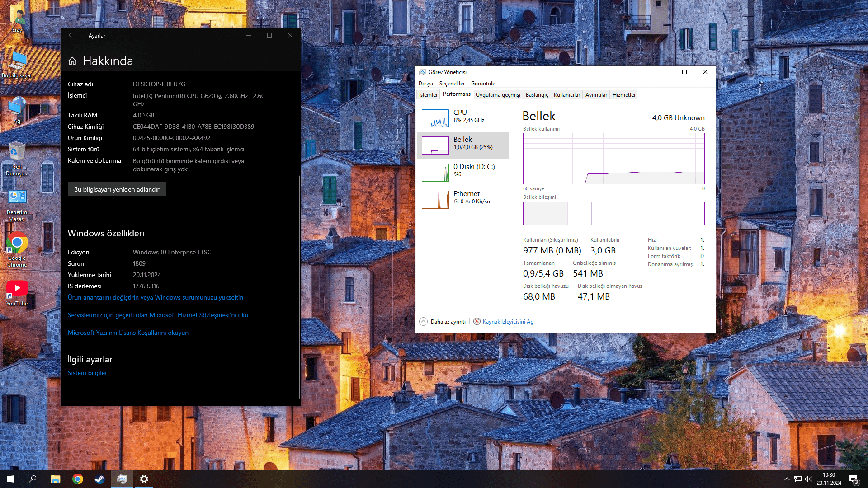Collapse view with Daha az ayrıntı
The image size is (868, 488).
443,322
